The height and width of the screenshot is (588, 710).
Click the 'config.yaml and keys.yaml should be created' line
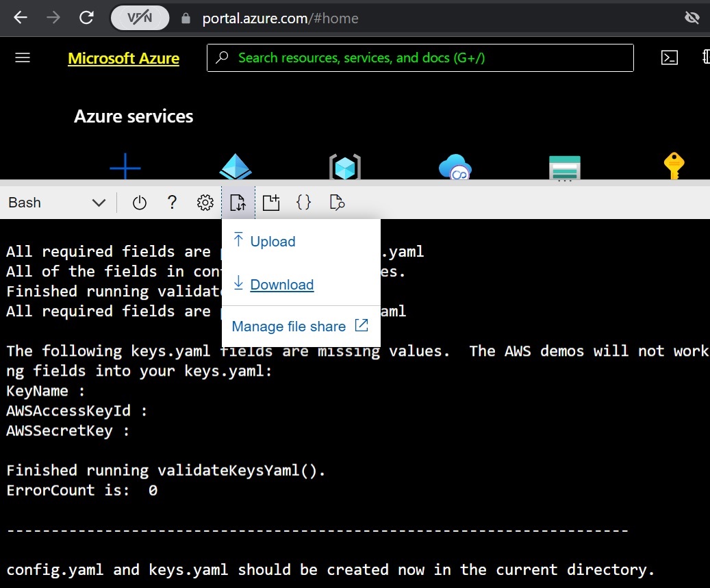click(x=331, y=570)
